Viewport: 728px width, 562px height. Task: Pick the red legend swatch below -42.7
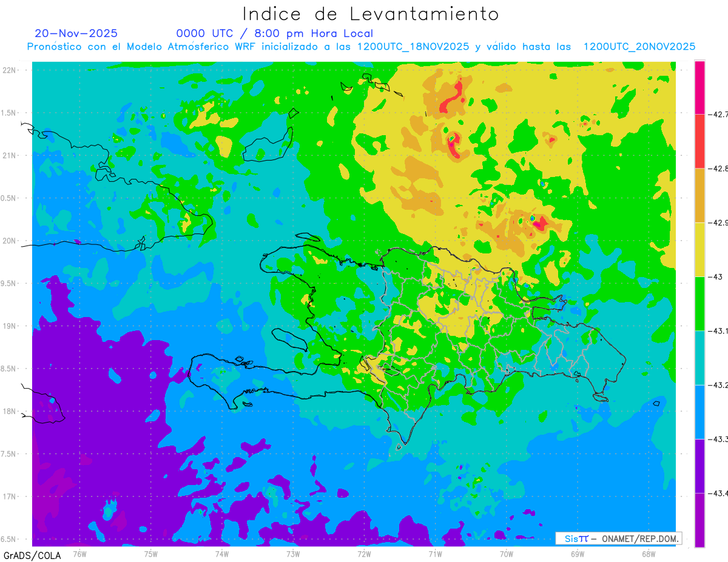click(699, 141)
